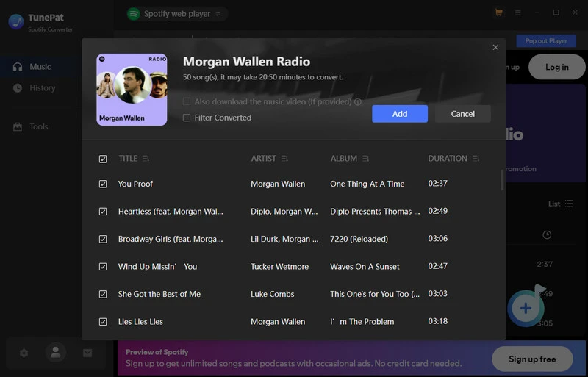Screen dimensions: 588x377
Task: Switch source via Spotify web player swap icon
Action: [218, 14]
